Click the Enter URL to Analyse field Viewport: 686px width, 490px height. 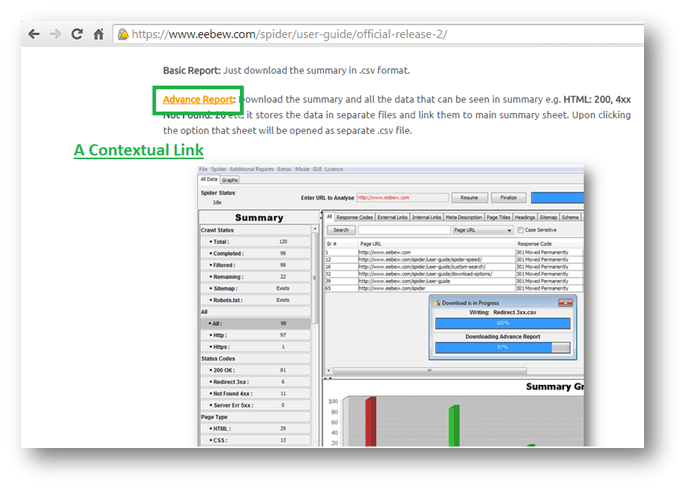click(402, 198)
